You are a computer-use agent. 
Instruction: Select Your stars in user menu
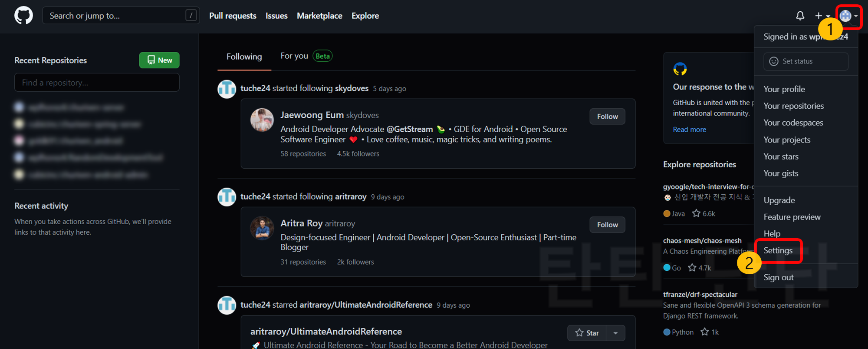(x=781, y=156)
